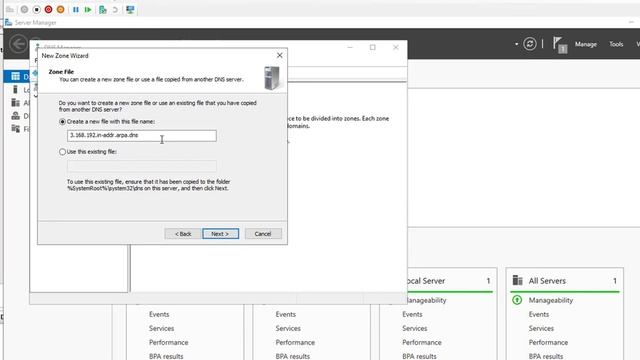Select the Dashboard icon in the sidebar
The image size is (640, 360).
pyautogui.click(x=16, y=76)
